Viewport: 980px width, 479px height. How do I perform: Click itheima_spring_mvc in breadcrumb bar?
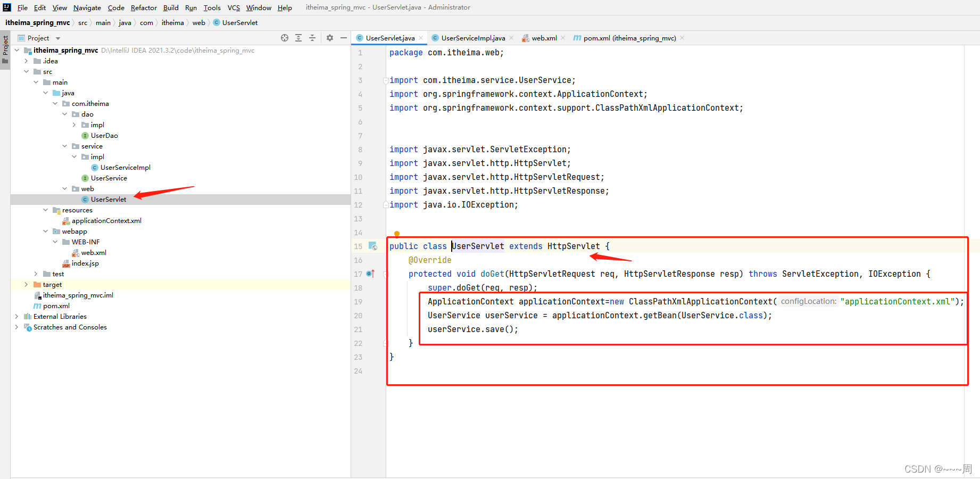coord(37,23)
